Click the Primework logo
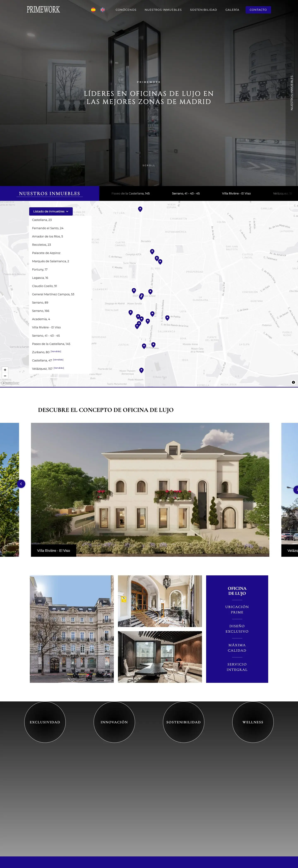Viewport: 298px width, 868px height. (x=43, y=10)
